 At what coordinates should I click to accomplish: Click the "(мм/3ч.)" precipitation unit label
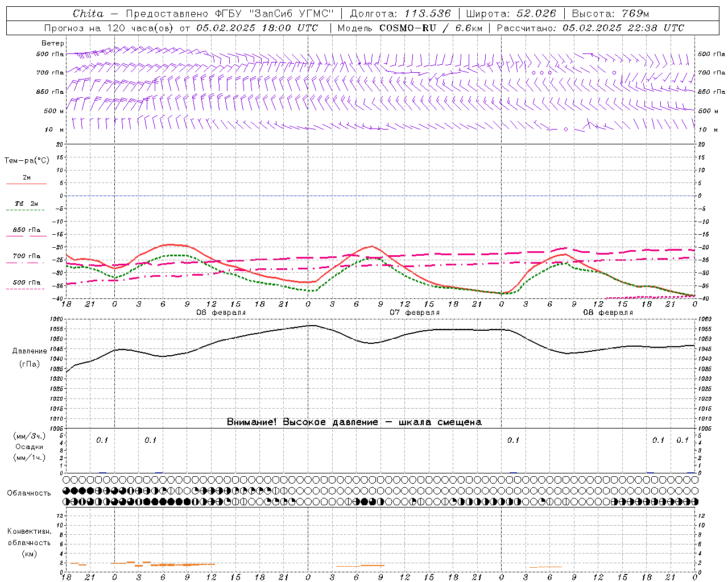[x=30, y=436]
